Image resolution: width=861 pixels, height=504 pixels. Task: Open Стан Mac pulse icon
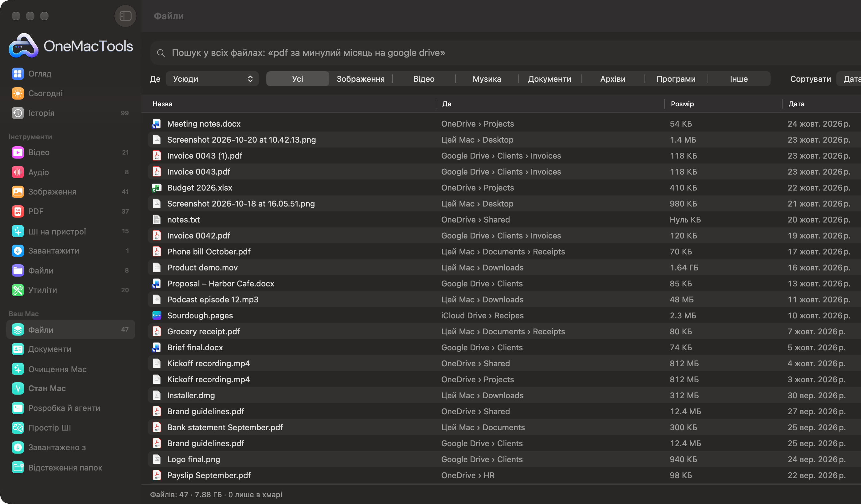[x=18, y=388]
